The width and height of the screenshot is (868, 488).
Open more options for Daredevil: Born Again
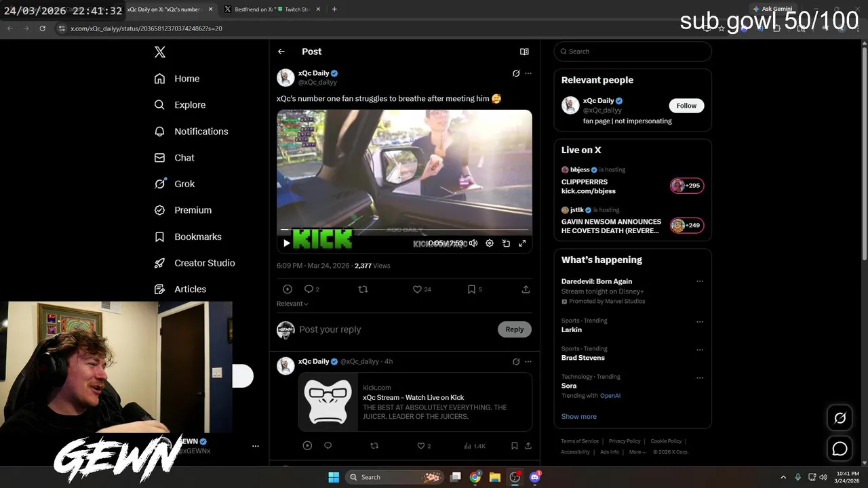coord(700,281)
